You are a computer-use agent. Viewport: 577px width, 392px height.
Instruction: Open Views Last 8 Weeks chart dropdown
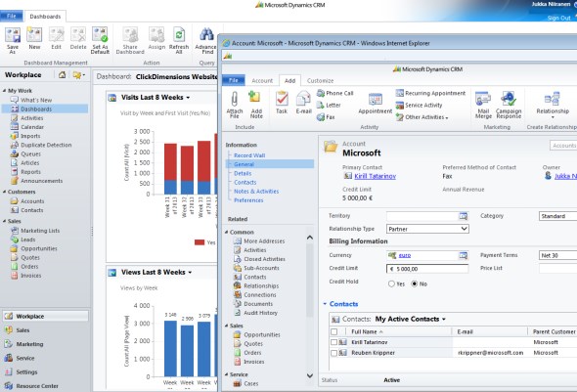191,273
